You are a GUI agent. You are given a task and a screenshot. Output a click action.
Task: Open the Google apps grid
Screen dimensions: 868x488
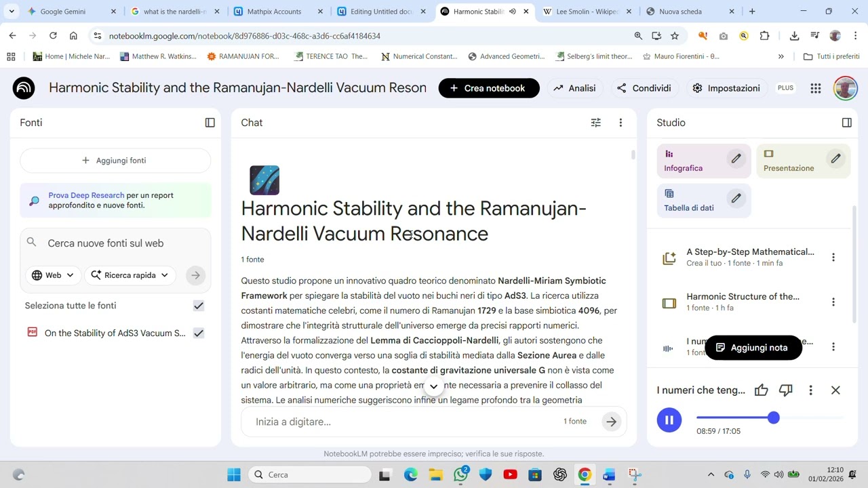[x=816, y=88]
